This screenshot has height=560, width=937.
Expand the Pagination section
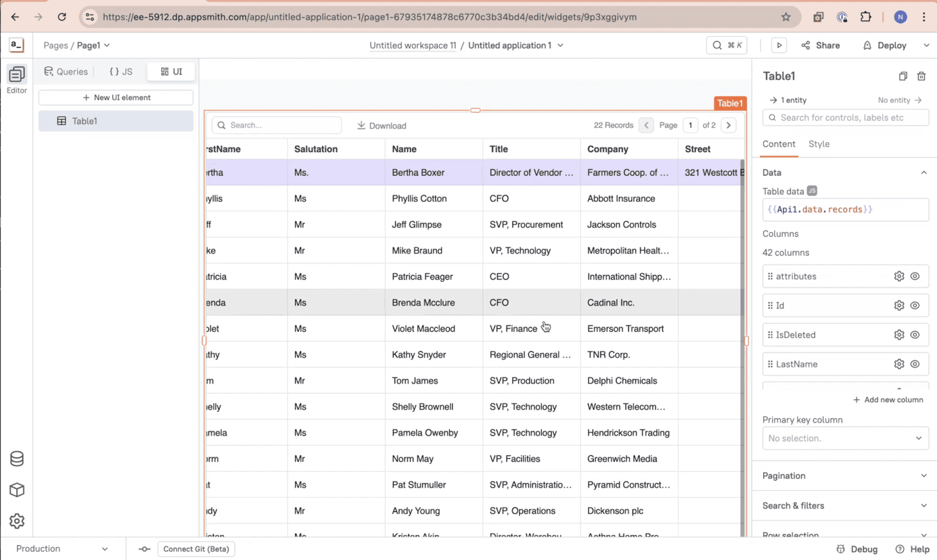tap(845, 476)
